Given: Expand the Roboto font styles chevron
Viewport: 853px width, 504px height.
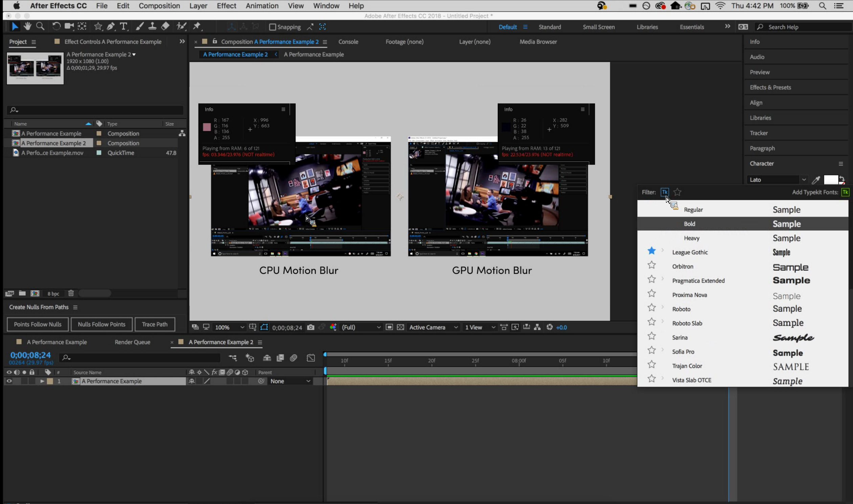Looking at the screenshot, I should [663, 307].
